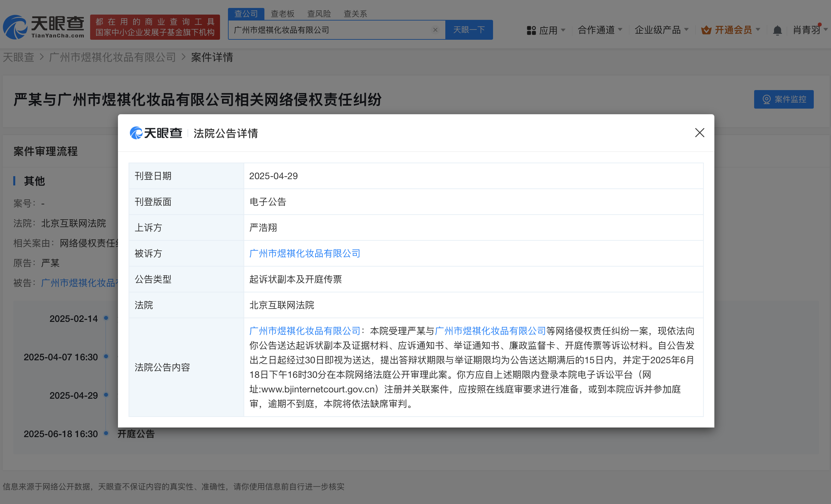The image size is (831, 504).
Task: Select the 2025-02-14 timeline marker
Action: (106, 318)
